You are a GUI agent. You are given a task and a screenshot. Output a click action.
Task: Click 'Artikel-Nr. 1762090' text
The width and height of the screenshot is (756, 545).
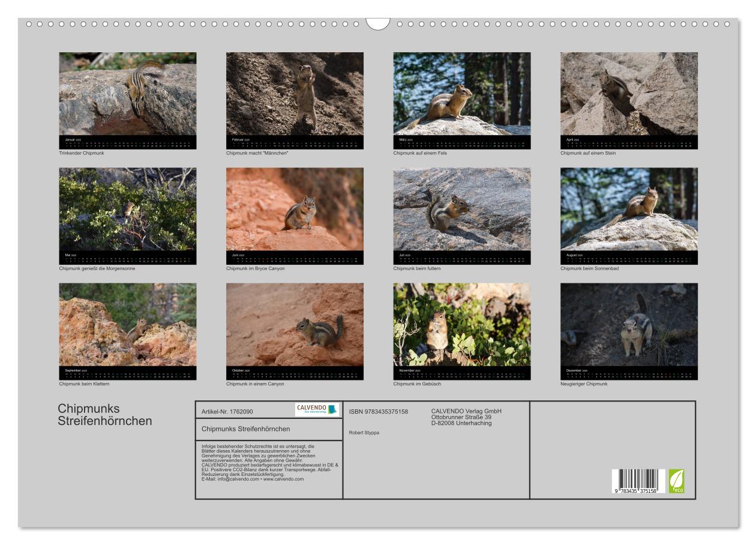(227, 412)
